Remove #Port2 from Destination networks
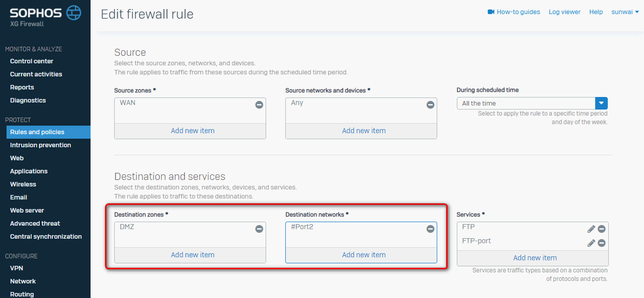Viewport: 644px width, 298px height. [430, 229]
